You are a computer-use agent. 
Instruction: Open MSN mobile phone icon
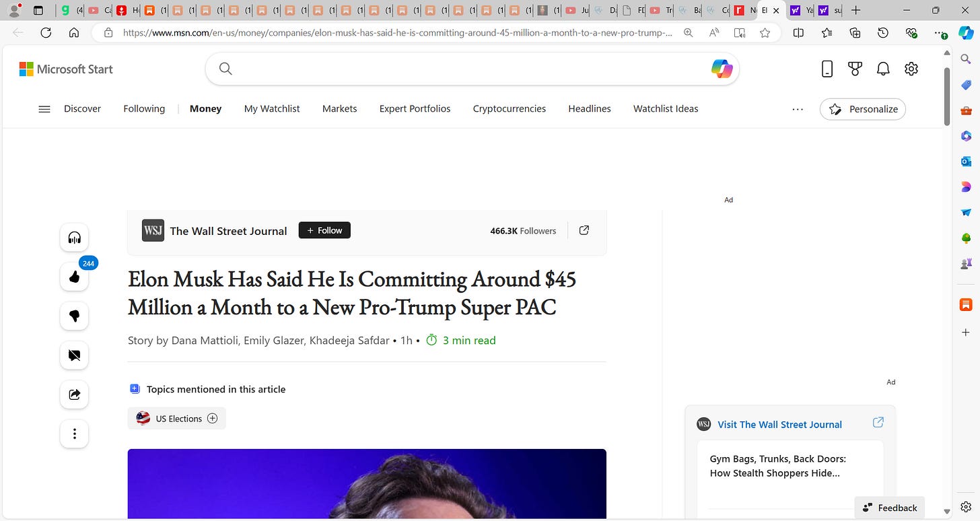[827, 69]
